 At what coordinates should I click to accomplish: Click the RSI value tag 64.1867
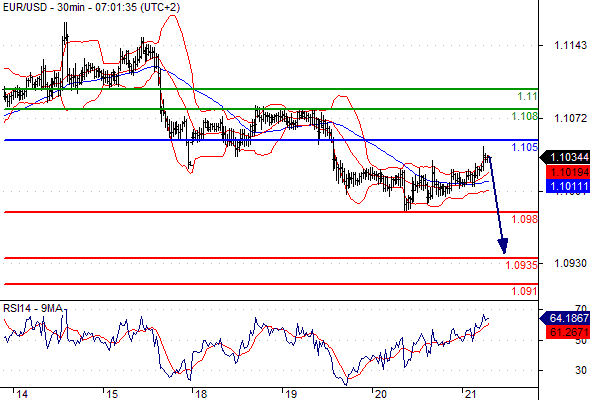tap(565, 318)
